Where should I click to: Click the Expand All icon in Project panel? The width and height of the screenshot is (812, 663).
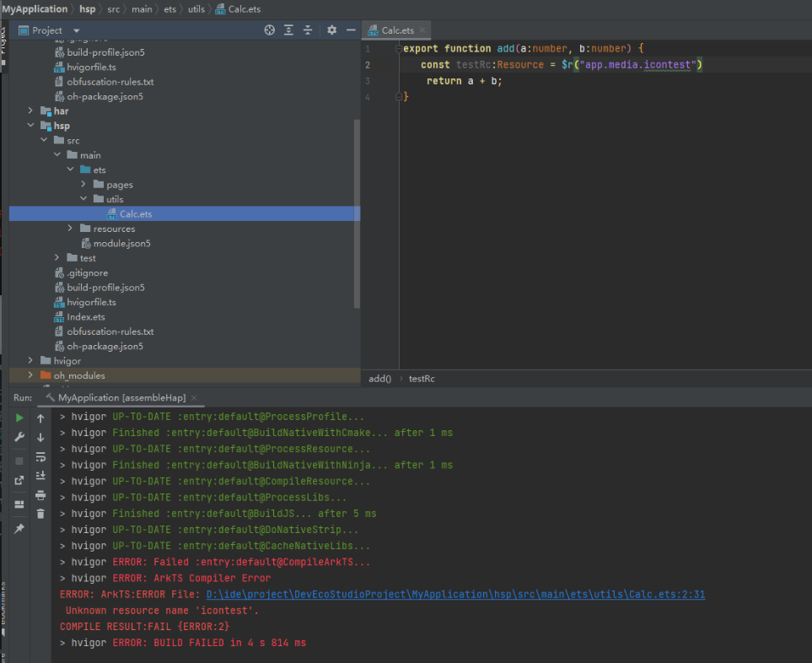[x=289, y=30]
